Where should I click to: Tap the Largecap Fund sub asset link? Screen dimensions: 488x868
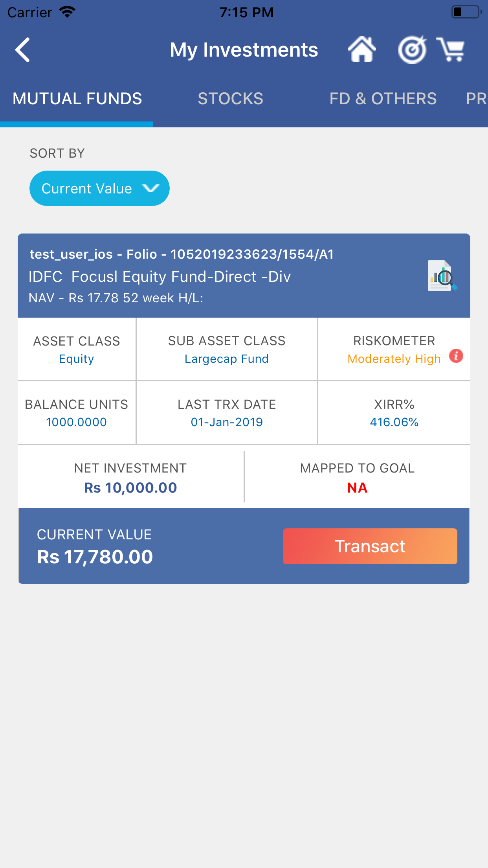227,359
